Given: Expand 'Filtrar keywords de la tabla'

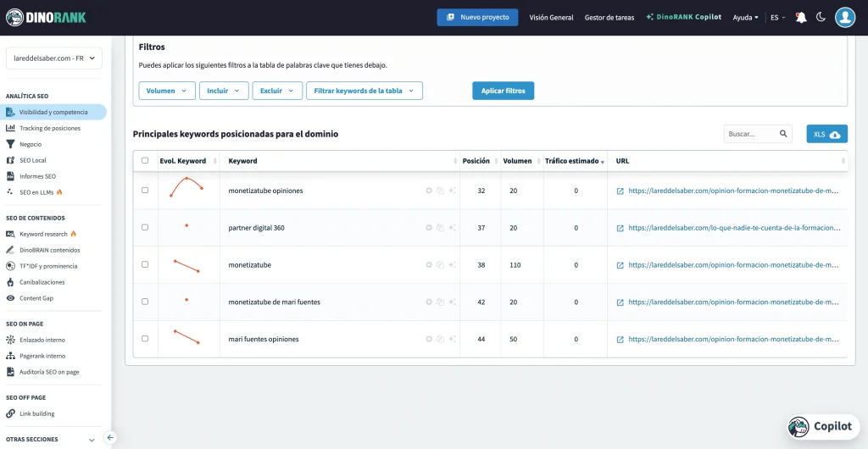Looking at the screenshot, I should (364, 91).
